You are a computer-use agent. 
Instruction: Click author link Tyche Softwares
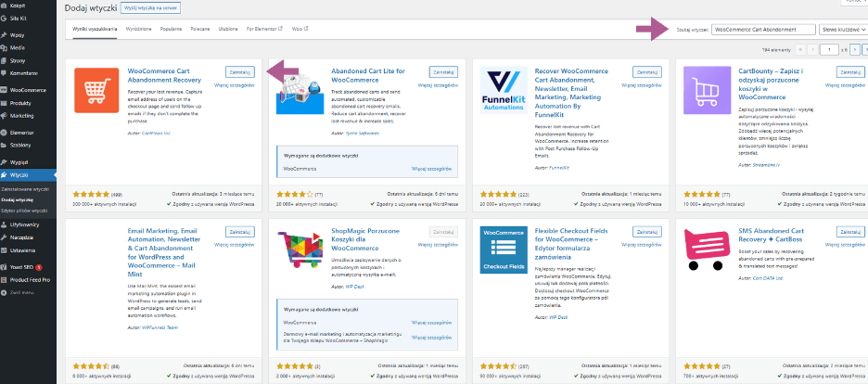tap(363, 134)
